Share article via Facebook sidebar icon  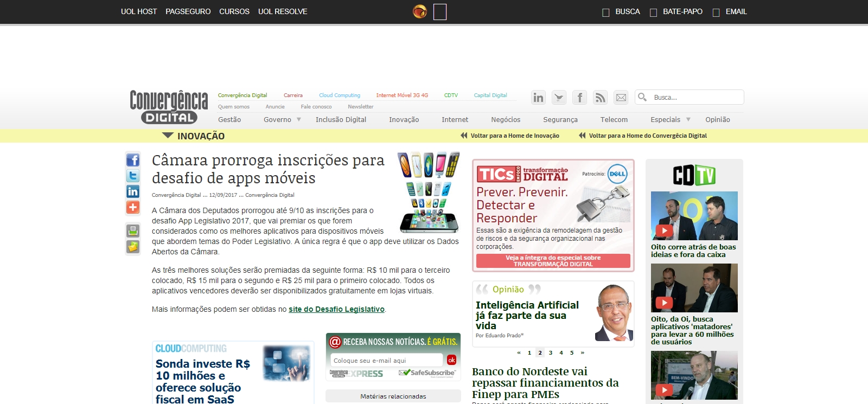pyautogui.click(x=133, y=160)
